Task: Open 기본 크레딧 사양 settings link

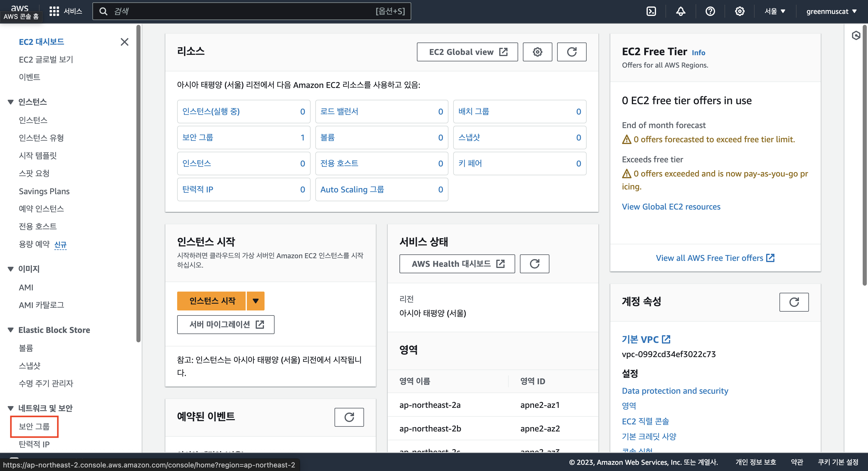Action: pyautogui.click(x=649, y=437)
